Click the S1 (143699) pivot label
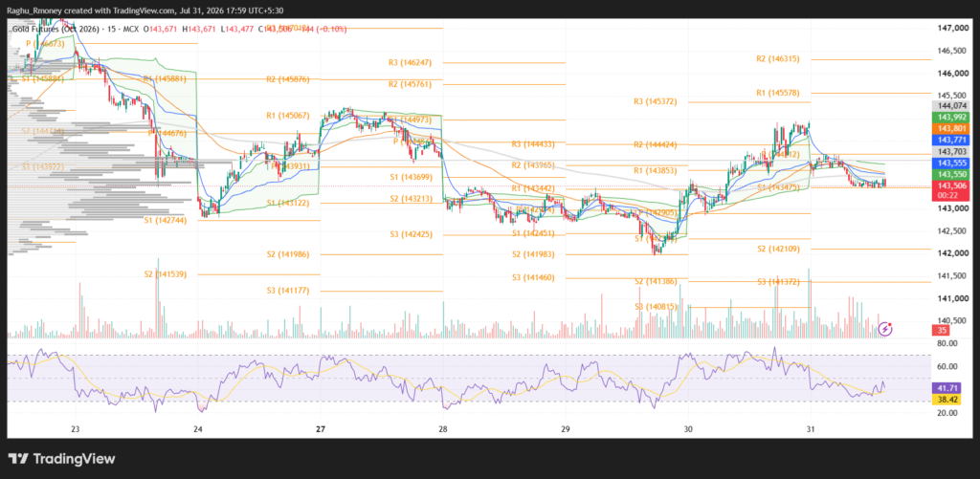Image resolution: width=980 pixels, height=479 pixels. (412, 178)
